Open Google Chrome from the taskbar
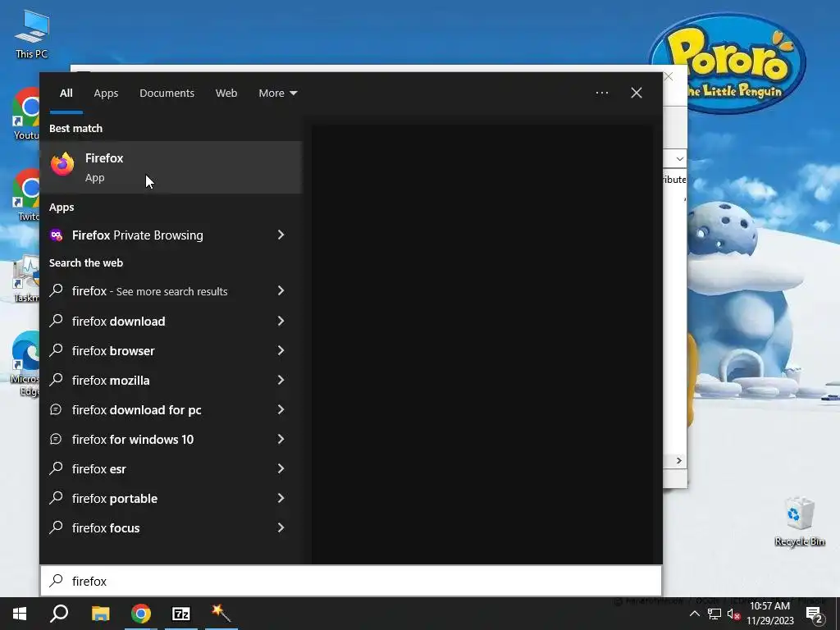Screen dimensions: 840x630 coord(141,614)
